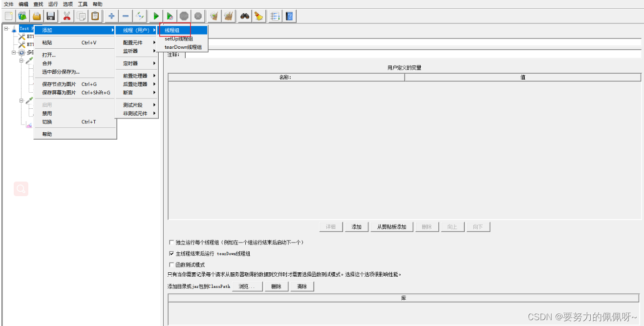Click the New test plan toolbar icon
The image size is (644, 326).
(x=9, y=16)
